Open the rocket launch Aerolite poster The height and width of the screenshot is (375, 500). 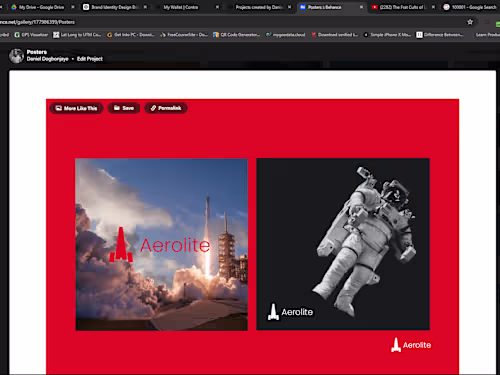(161, 244)
